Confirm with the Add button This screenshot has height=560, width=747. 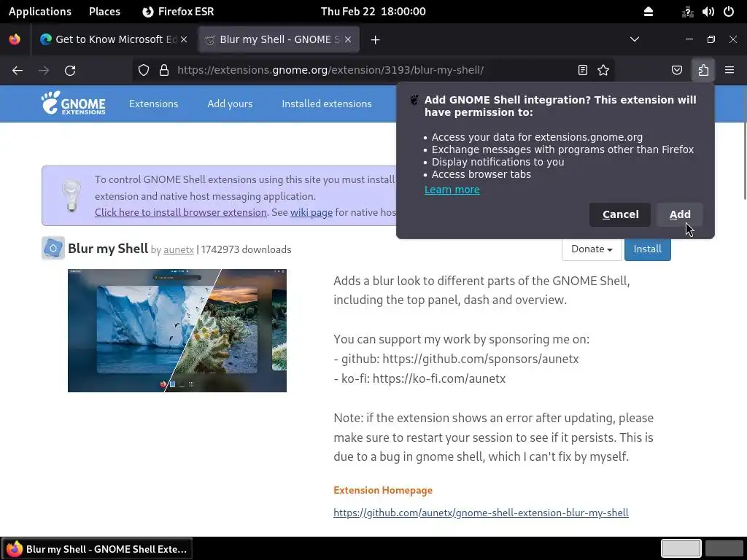680,215
